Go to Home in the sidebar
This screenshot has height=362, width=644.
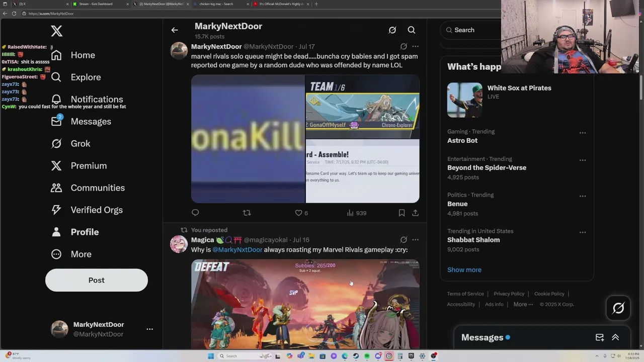[x=73, y=55]
